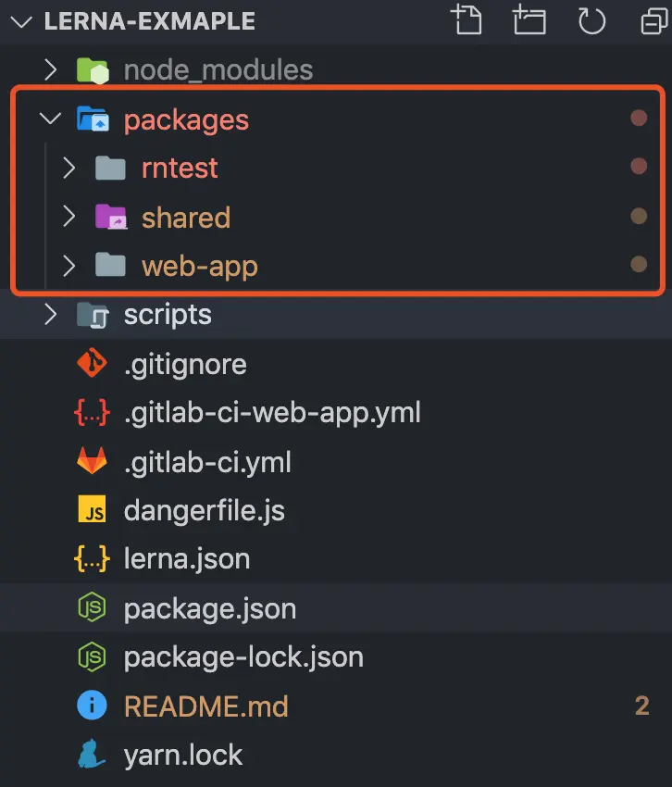The width and height of the screenshot is (672, 787).
Task: Click the blue info icon beside README.md
Action: click(x=92, y=706)
